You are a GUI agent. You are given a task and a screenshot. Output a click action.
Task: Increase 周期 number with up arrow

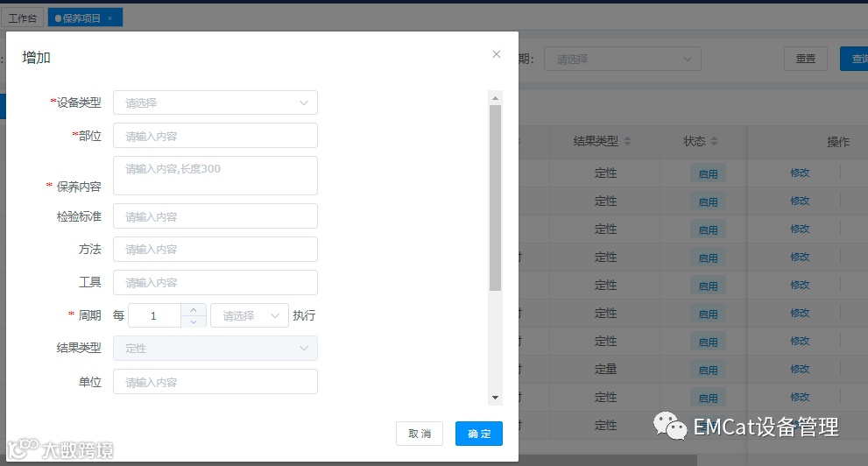point(194,310)
